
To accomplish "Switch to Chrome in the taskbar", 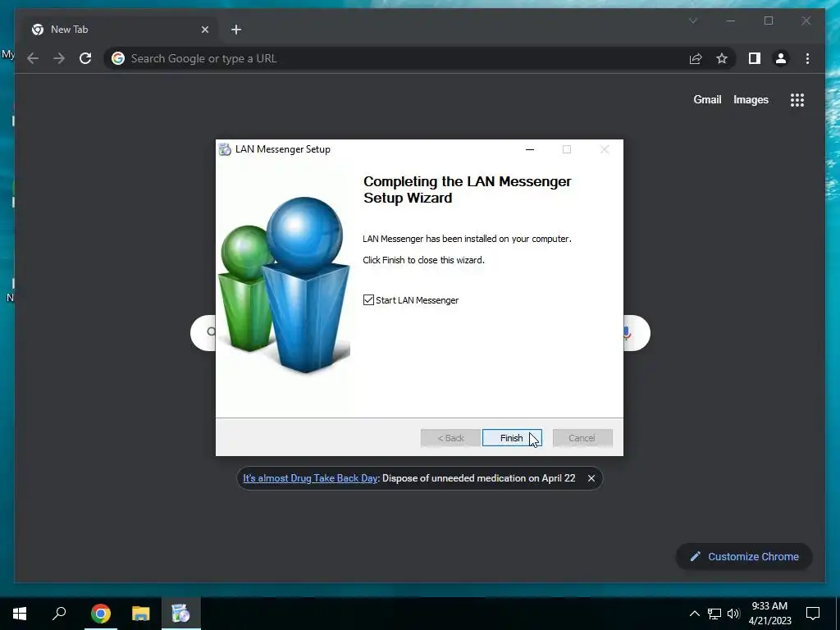I will [x=101, y=614].
